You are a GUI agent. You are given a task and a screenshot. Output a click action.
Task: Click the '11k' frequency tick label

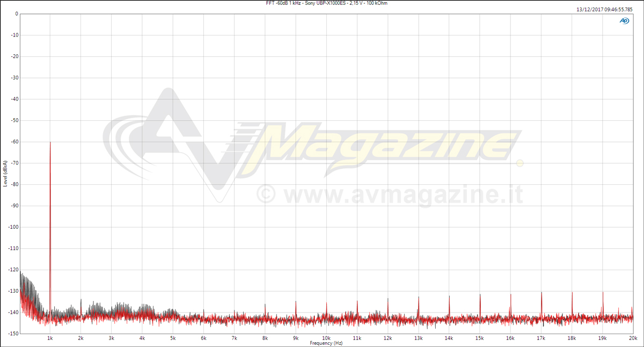[357, 338]
